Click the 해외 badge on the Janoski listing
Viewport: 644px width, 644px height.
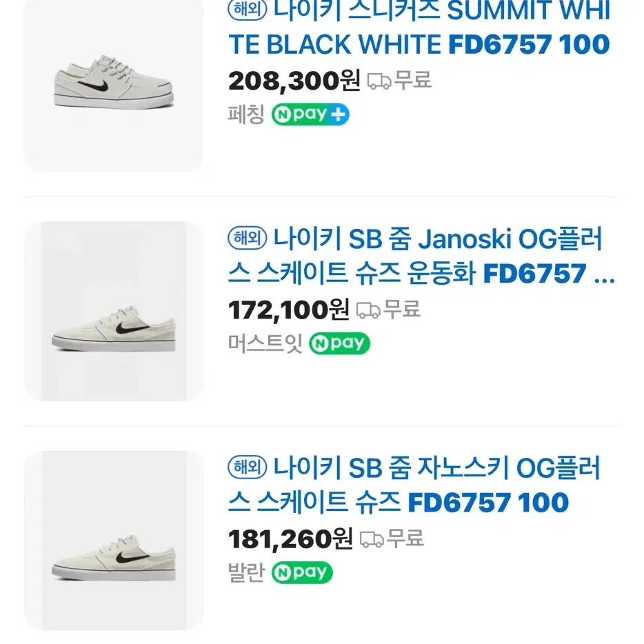coord(248,238)
